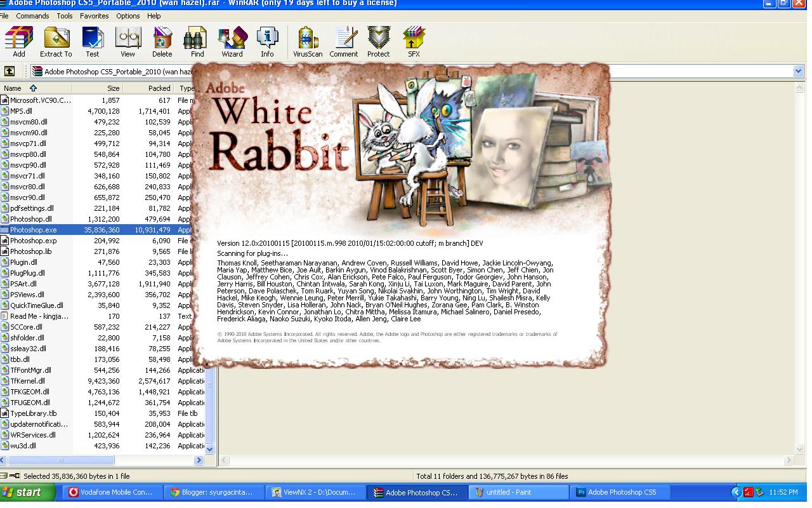Viewport: 812px width, 508px height.
Task: Switch to untitled - Paint taskbar window
Action: tap(520, 492)
